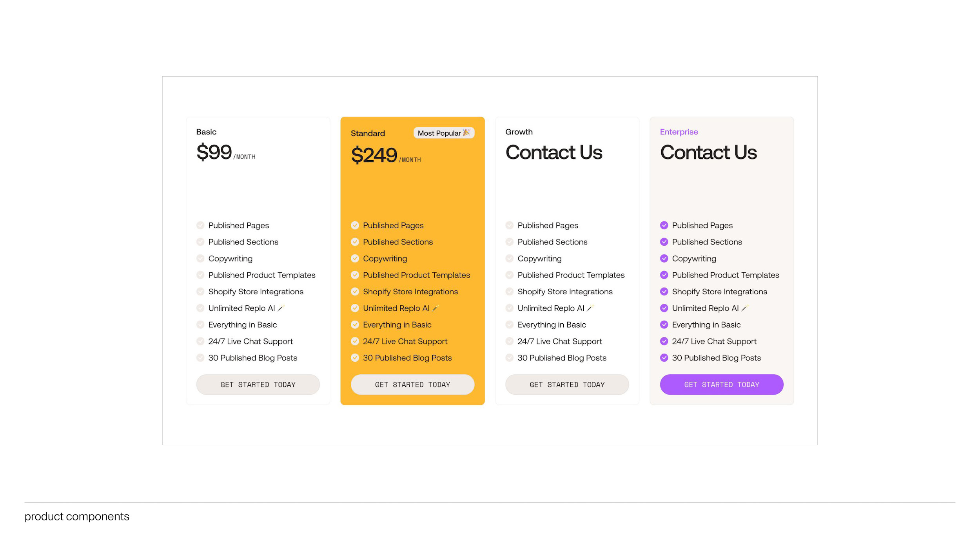The height and width of the screenshot is (551, 980).
Task: Click checkmark beside Copywriting in Standard
Action: tap(355, 258)
